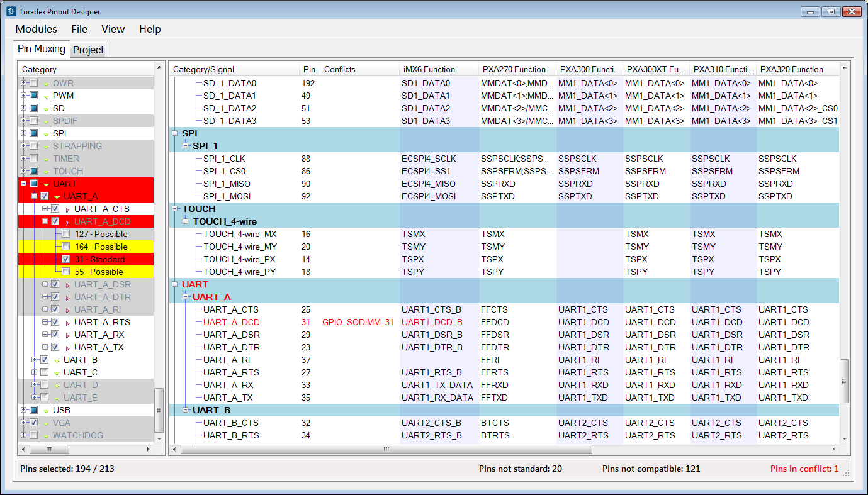Select the SD_1_DATA0 signal row
The height and width of the screenshot is (495, 868).
click(505, 83)
